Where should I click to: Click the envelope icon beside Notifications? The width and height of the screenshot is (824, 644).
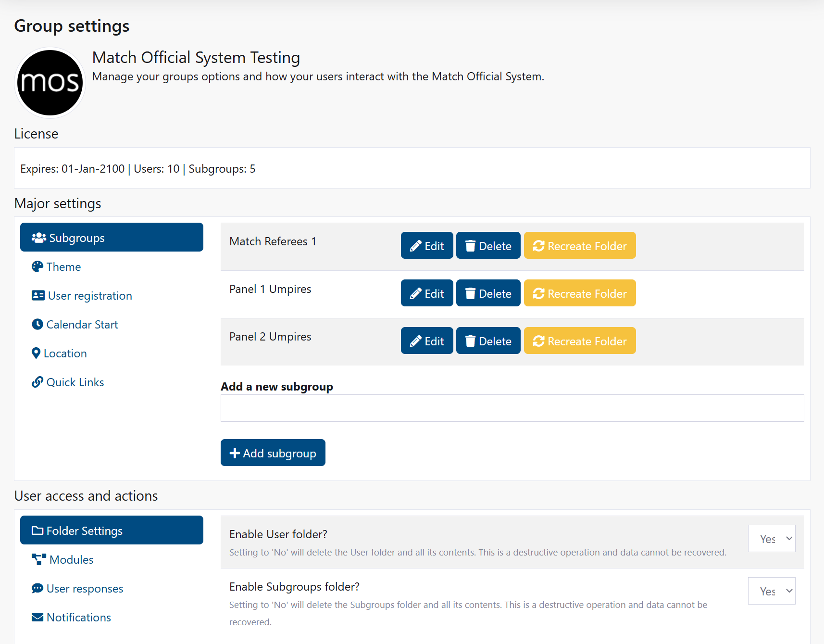click(37, 617)
